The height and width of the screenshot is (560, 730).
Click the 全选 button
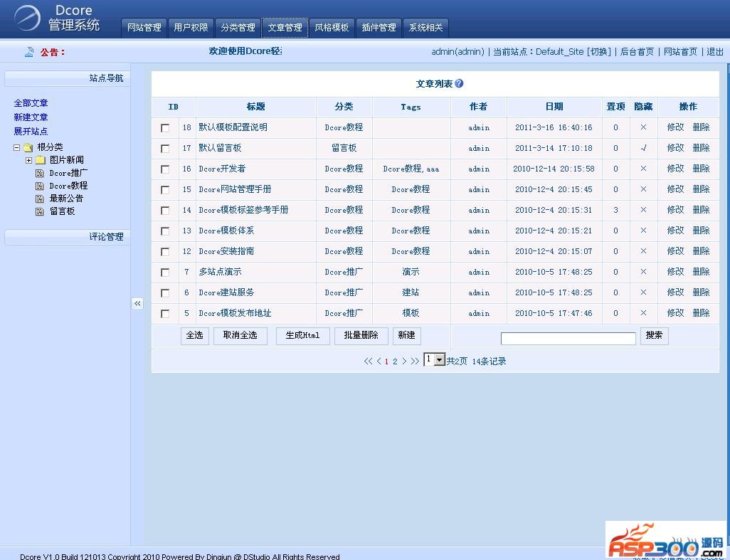click(195, 336)
